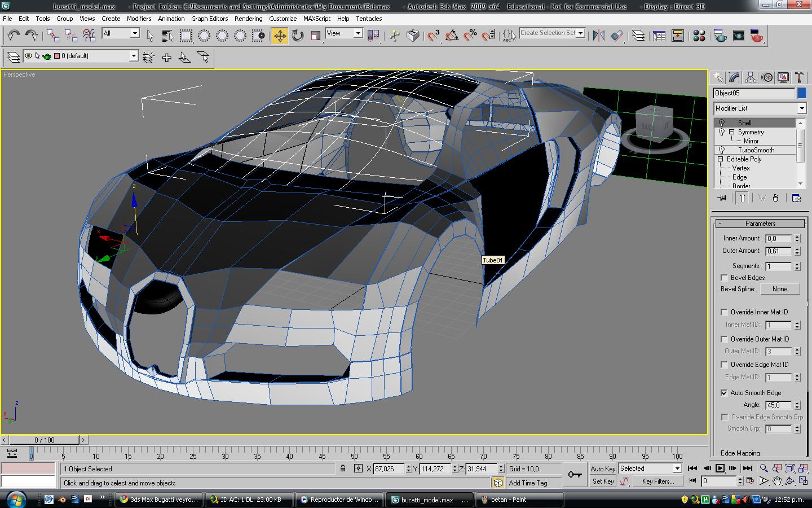Viewport: 812px width, 508px height.
Task: Open the Modifiers menu
Action: tap(139, 19)
